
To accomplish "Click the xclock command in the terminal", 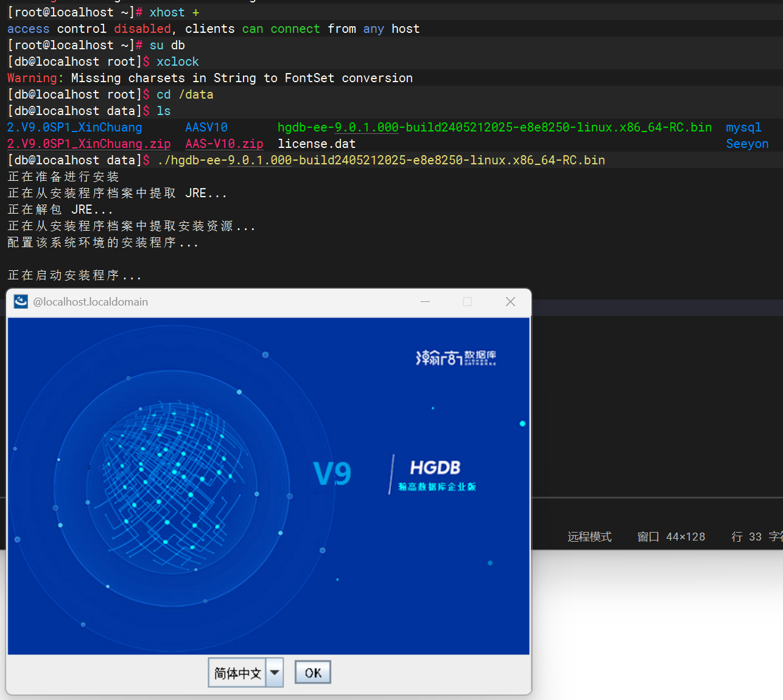I will click(178, 61).
